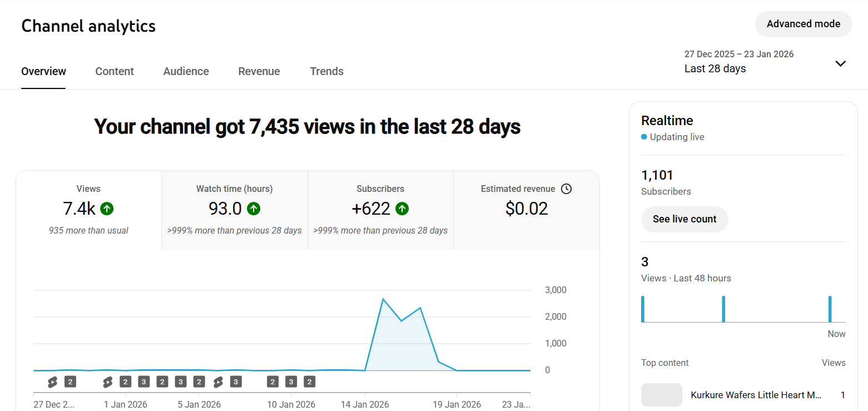Open the date range dropdown chevron

(x=840, y=63)
